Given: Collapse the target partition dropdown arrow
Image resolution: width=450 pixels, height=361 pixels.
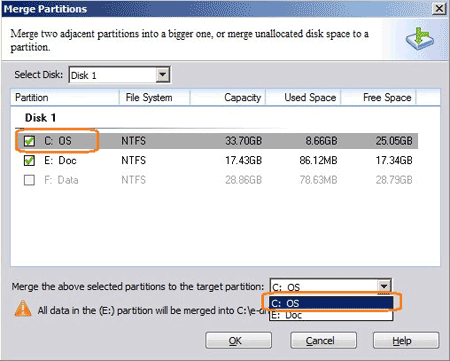Looking at the screenshot, I should 384,286.
